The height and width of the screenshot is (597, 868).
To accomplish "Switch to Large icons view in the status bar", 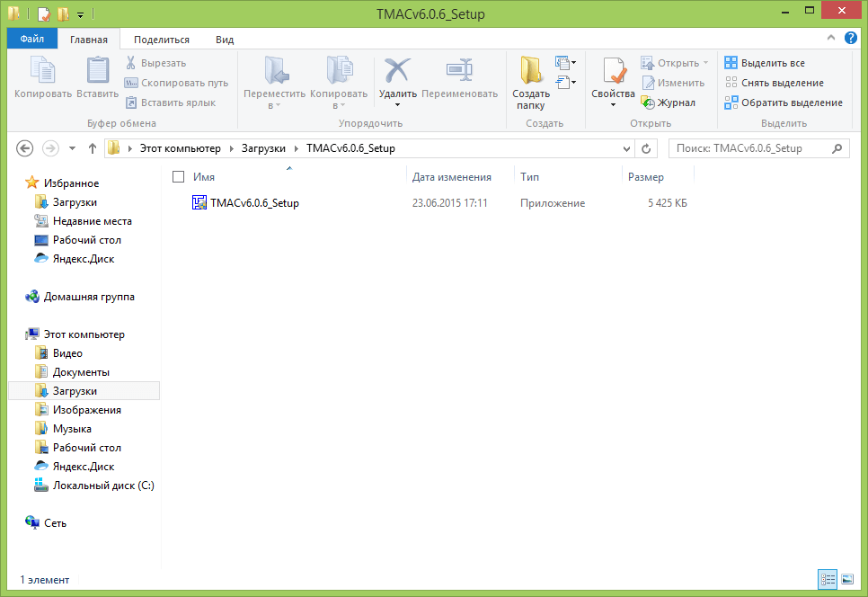I will tap(847, 579).
